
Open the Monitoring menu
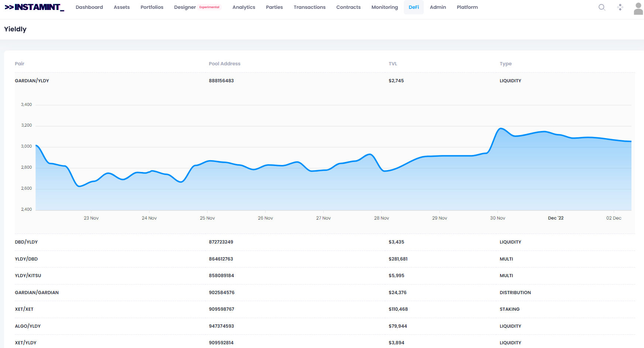(x=385, y=7)
